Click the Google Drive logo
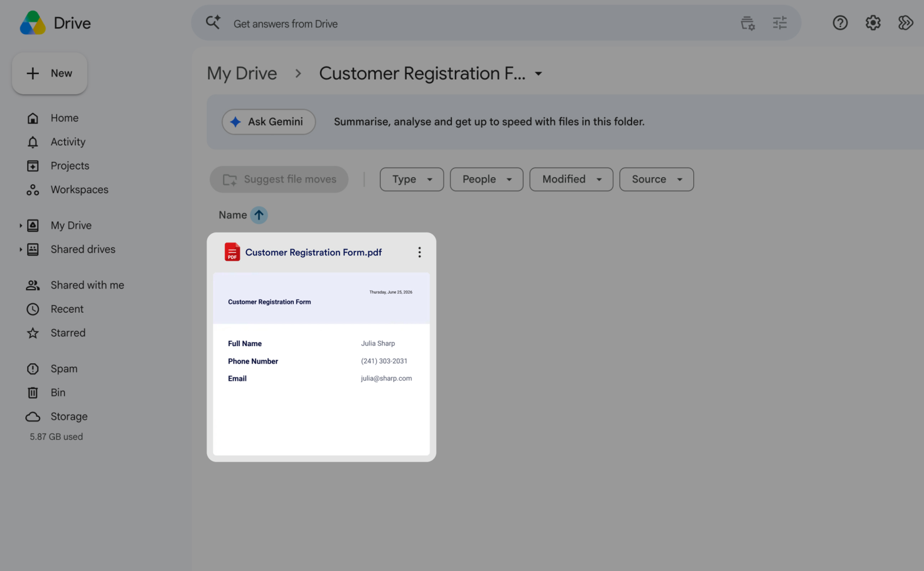The image size is (924, 571). point(33,23)
